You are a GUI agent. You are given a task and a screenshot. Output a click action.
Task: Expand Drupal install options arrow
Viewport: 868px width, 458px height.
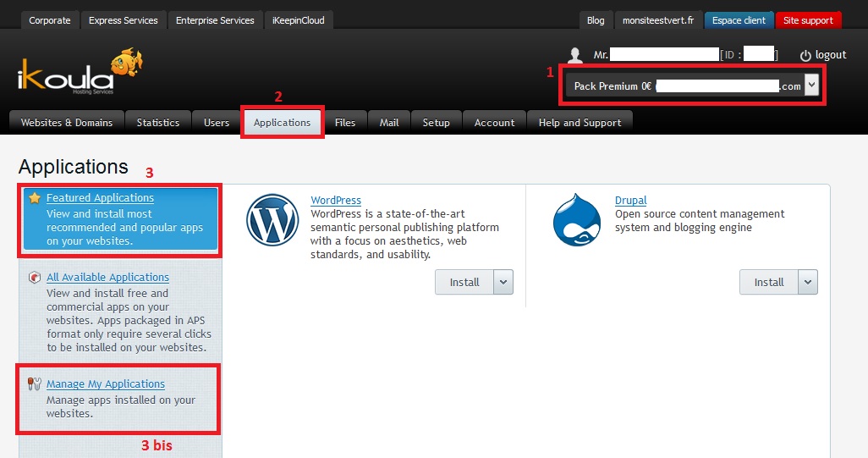tap(808, 283)
